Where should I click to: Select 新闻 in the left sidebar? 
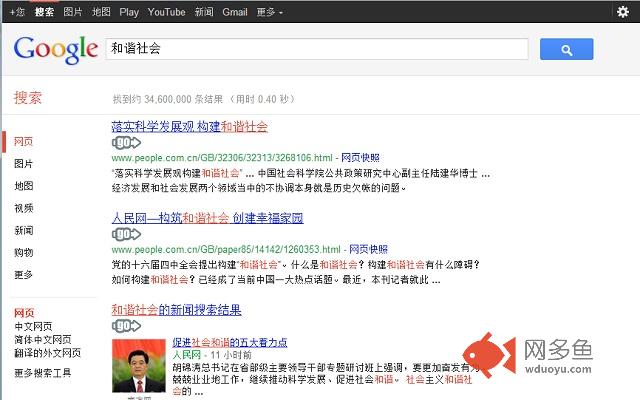click(x=23, y=230)
